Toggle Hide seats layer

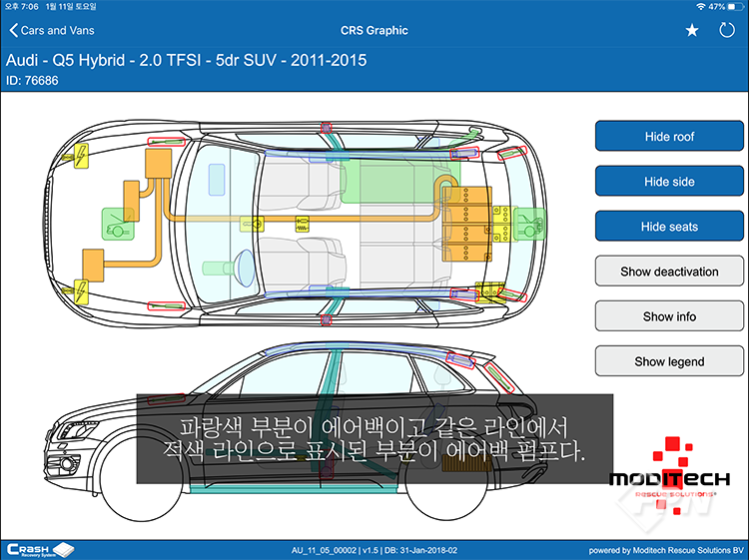click(x=669, y=227)
